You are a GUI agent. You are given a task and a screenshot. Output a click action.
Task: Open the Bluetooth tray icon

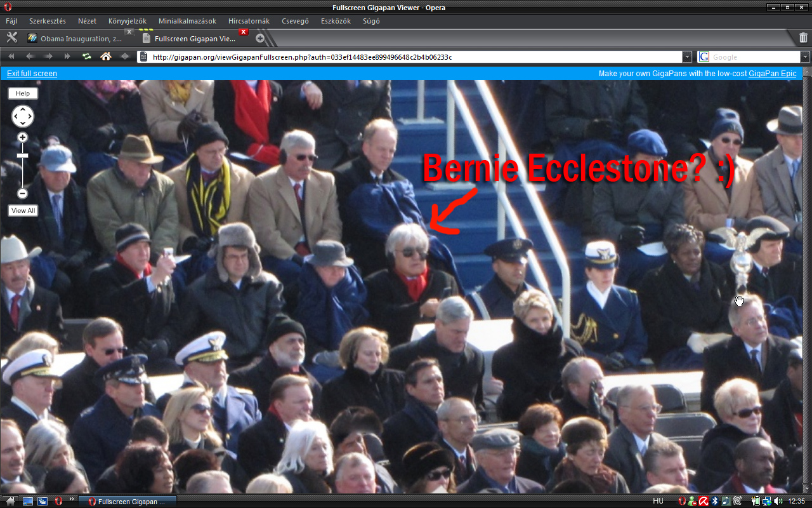coord(714,501)
